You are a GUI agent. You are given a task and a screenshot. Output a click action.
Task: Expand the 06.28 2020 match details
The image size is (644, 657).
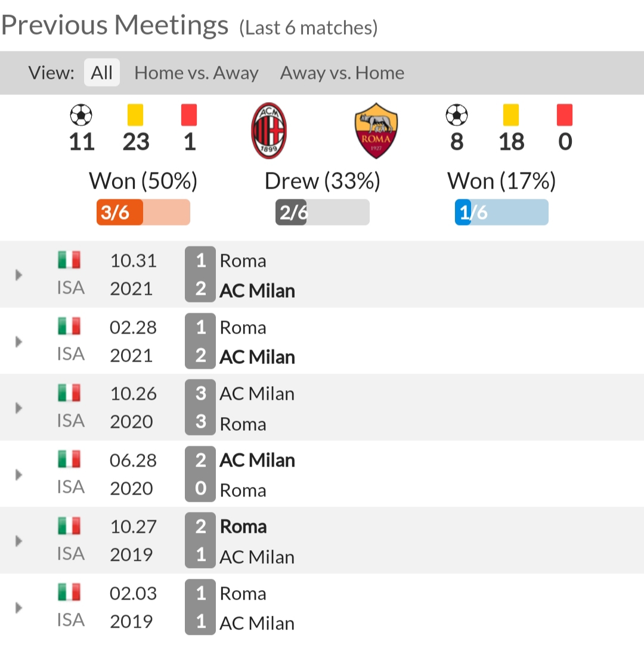pos(18,474)
